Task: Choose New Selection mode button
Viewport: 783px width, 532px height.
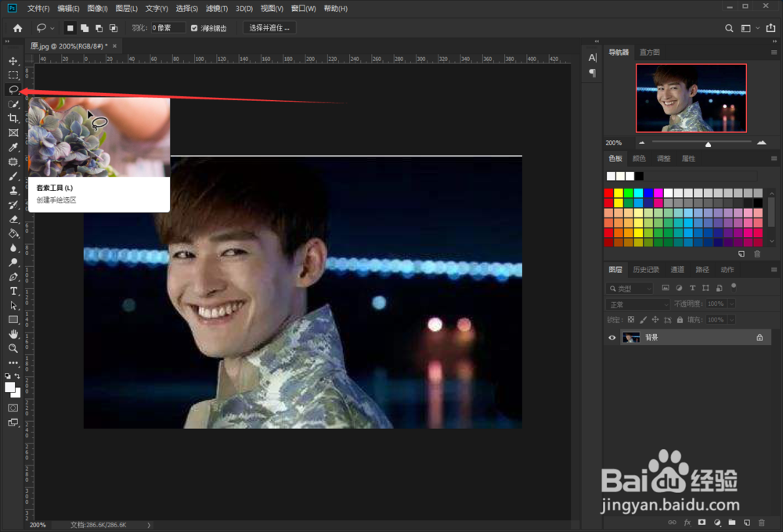Action: [70, 28]
